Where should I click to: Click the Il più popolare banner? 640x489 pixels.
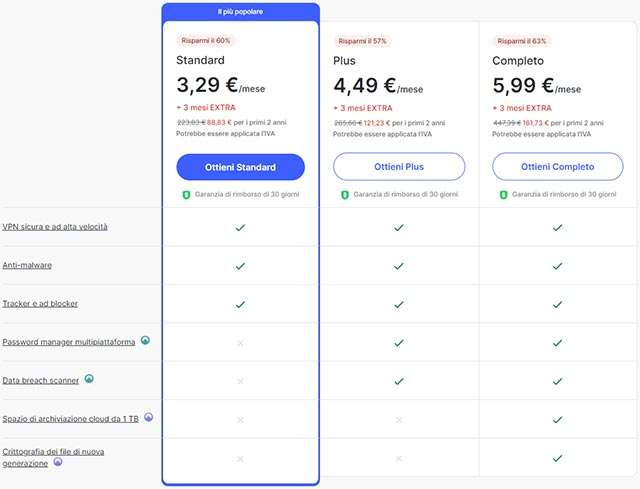(x=240, y=11)
